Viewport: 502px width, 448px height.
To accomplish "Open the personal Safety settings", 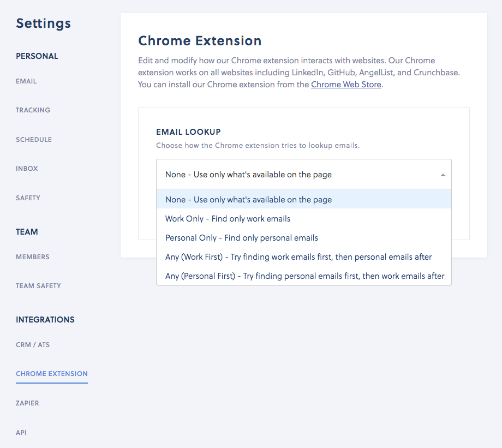I will pyautogui.click(x=28, y=198).
